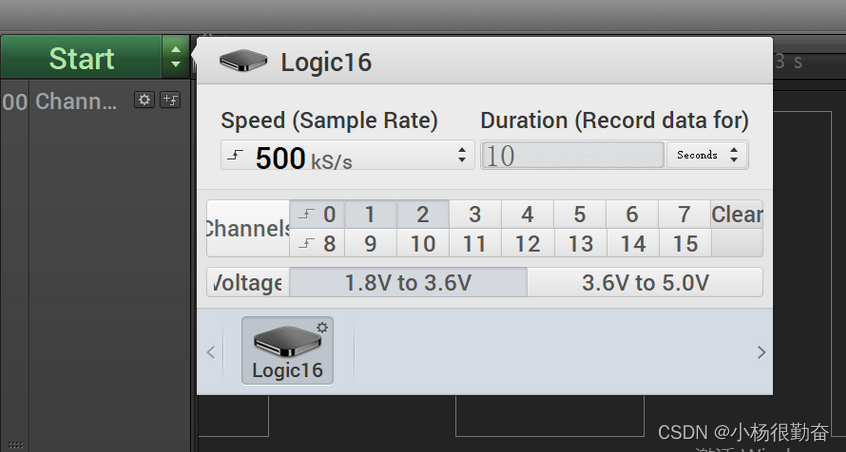
Task: Click the Duration value field showing 10
Action: coord(572,155)
